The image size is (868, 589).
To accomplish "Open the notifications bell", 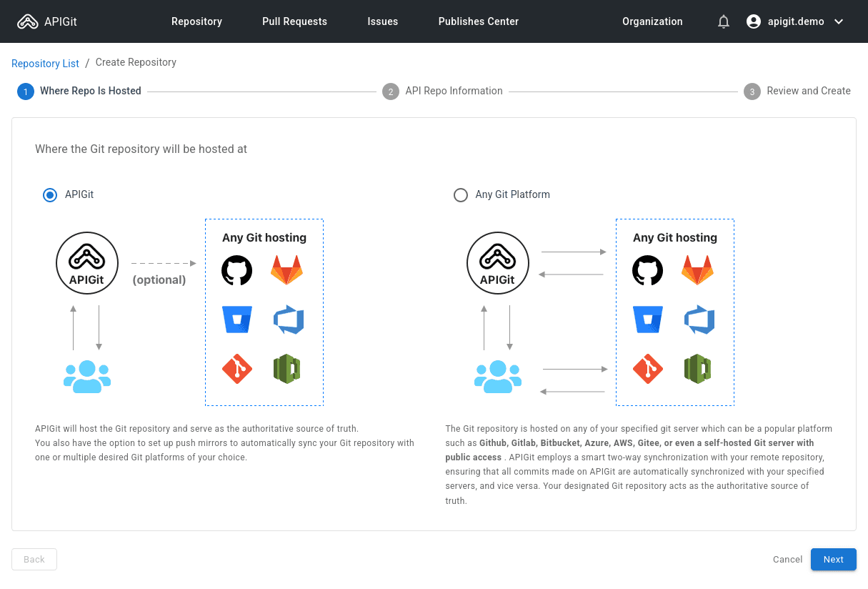I will click(724, 21).
